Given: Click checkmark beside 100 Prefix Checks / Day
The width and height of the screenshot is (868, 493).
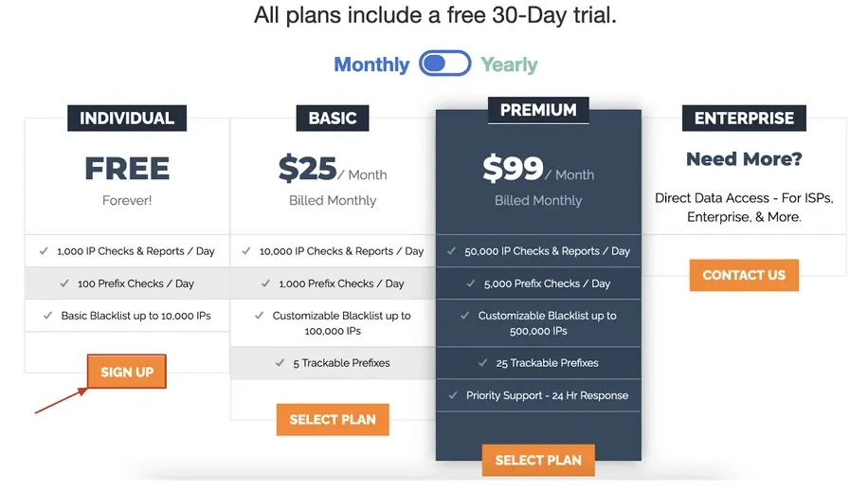Looking at the screenshot, I should 64,283.
